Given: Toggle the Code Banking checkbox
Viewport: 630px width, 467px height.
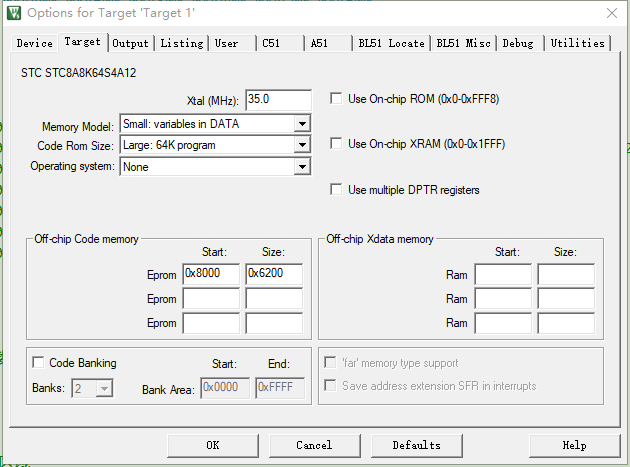Looking at the screenshot, I should coord(38,363).
